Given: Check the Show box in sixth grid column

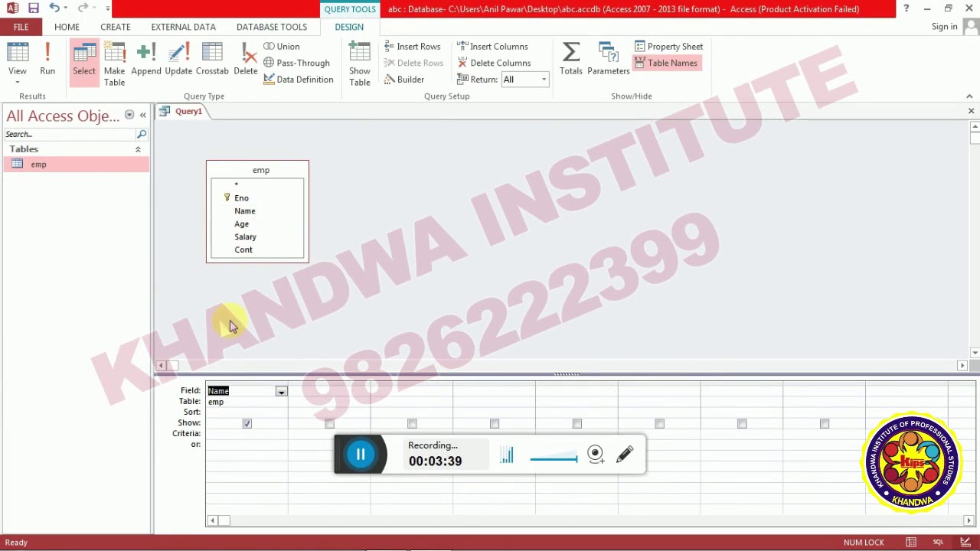Looking at the screenshot, I should coord(660,423).
